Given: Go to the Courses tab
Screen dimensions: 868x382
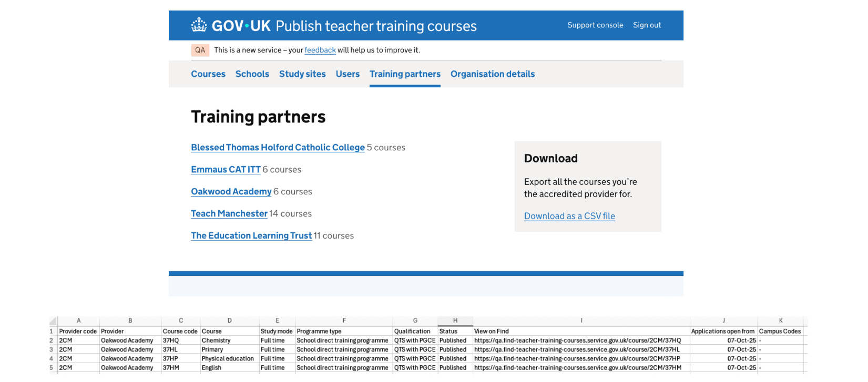Looking at the screenshot, I should [208, 74].
